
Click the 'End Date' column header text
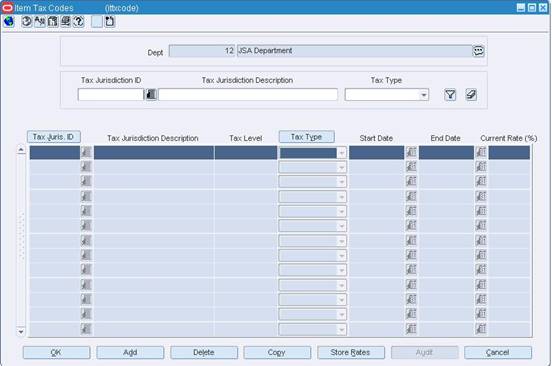click(445, 138)
